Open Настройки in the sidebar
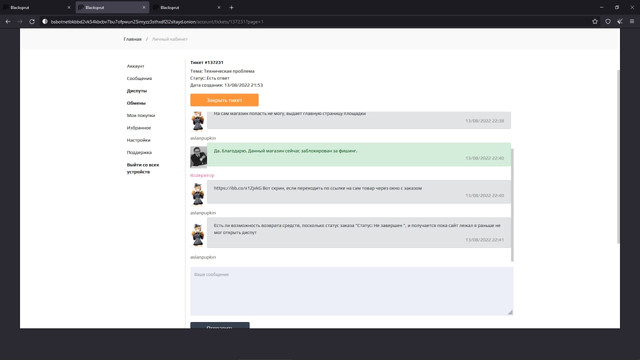Screen dimensions: 640x360 tap(138, 140)
